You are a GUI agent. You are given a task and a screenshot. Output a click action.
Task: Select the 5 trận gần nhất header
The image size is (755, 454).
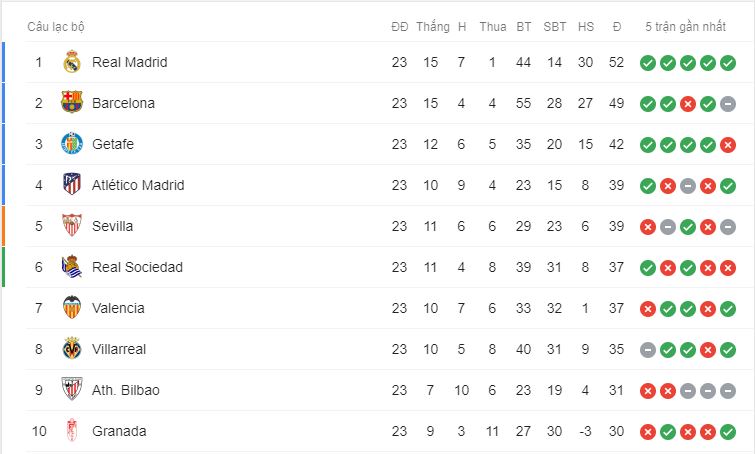[685, 26]
